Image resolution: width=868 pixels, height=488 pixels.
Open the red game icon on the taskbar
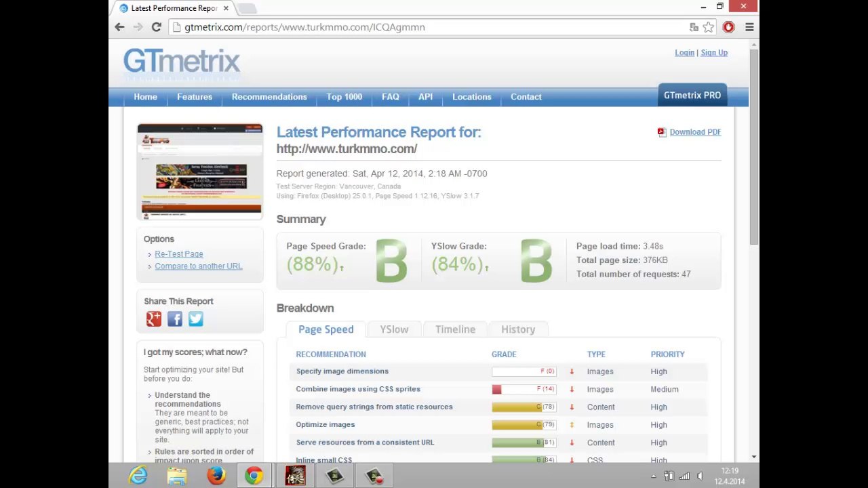(295, 476)
